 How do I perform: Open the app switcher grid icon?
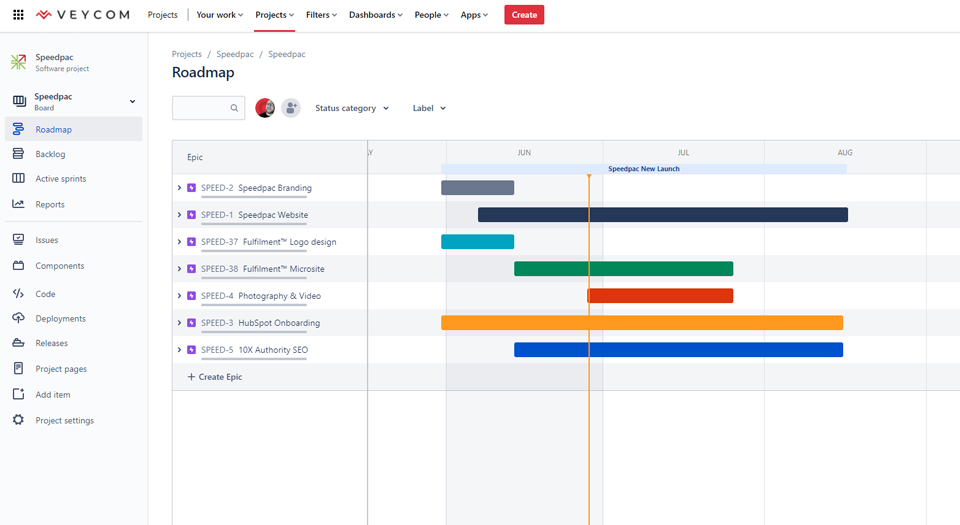coord(18,15)
